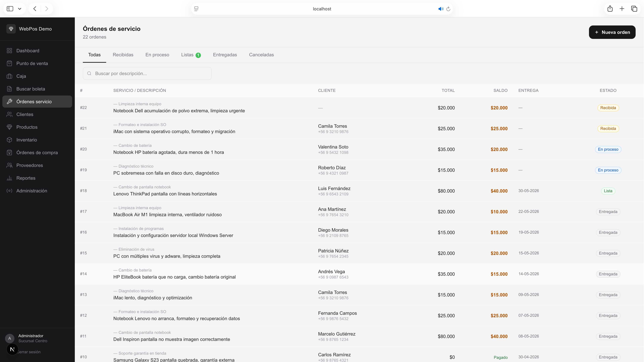Click the Productos diamond icon
Screen dimensions: 644x362
[x=10, y=127]
